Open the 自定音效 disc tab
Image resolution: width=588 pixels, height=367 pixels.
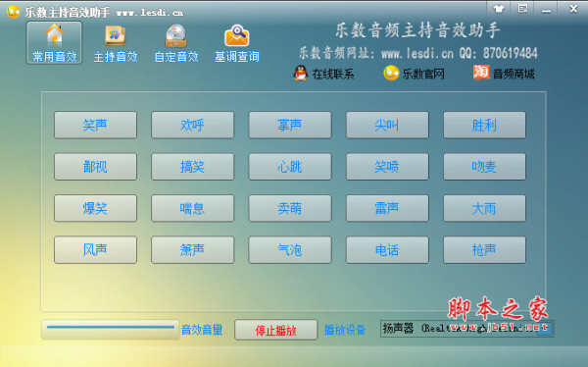click(175, 43)
